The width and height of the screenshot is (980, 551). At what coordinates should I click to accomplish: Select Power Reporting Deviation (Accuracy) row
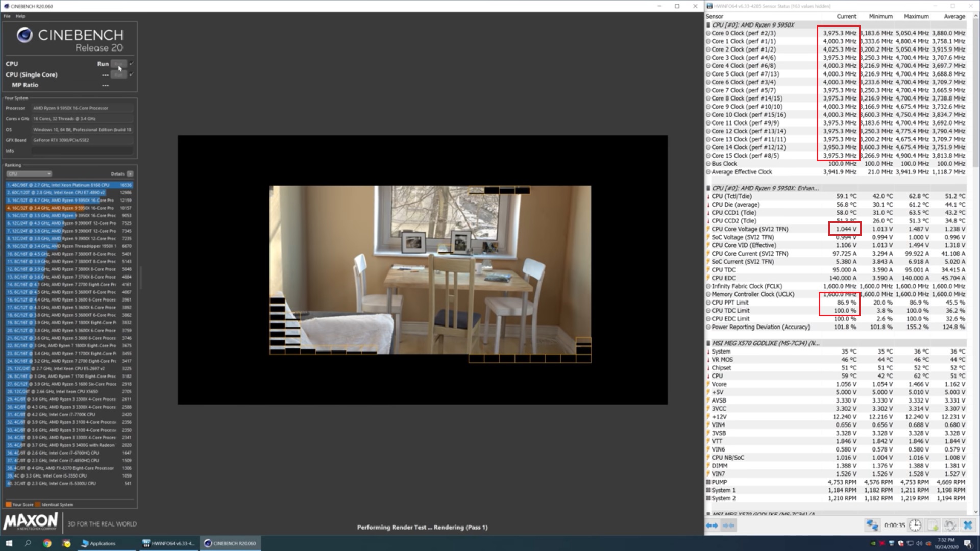tap(836, 327)
